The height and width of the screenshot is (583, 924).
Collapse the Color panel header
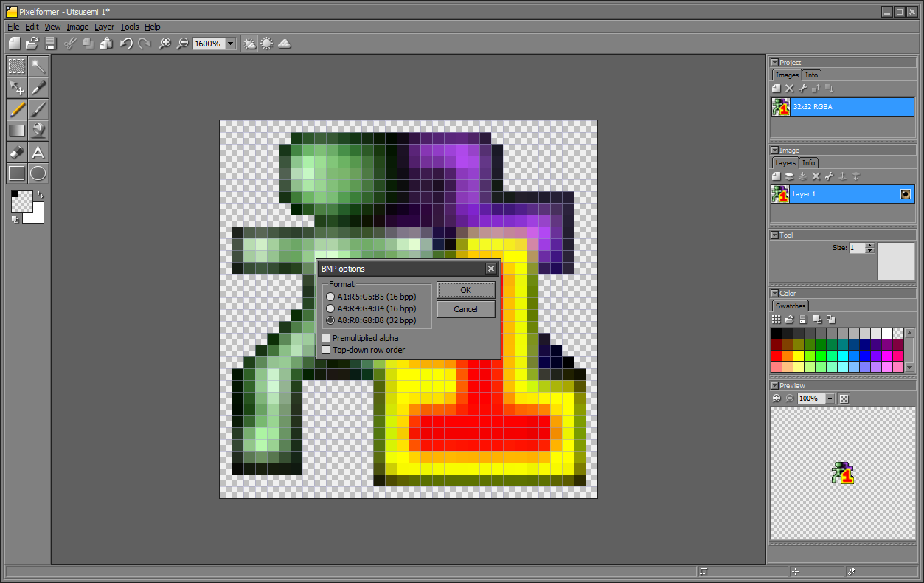click(774, 293)
